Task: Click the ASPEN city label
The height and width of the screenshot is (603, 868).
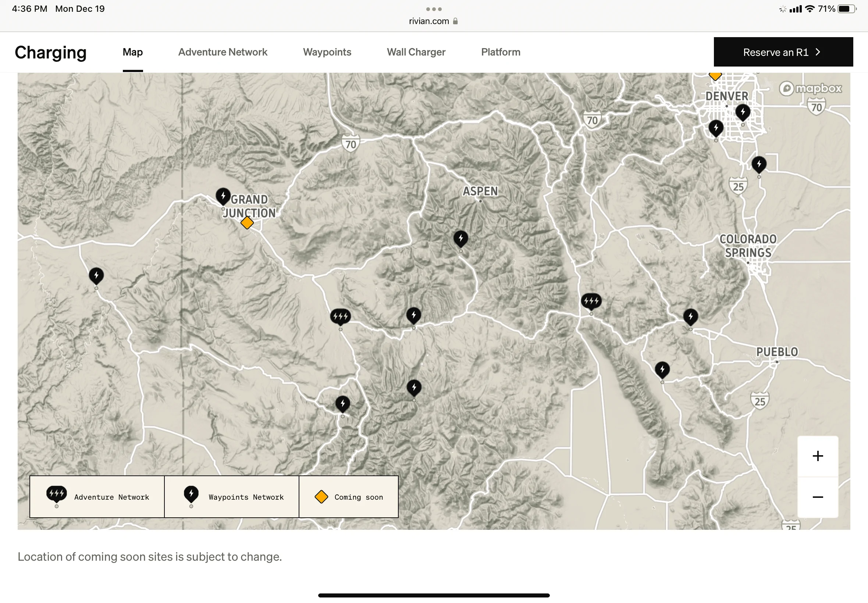Action: [480, 192]
